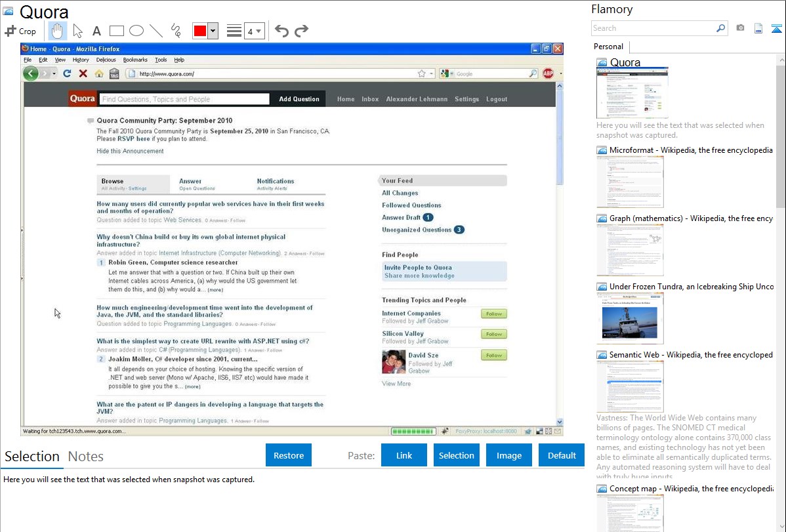
Task: Click the red stop X in Firefox
Action: click(83, 73)
